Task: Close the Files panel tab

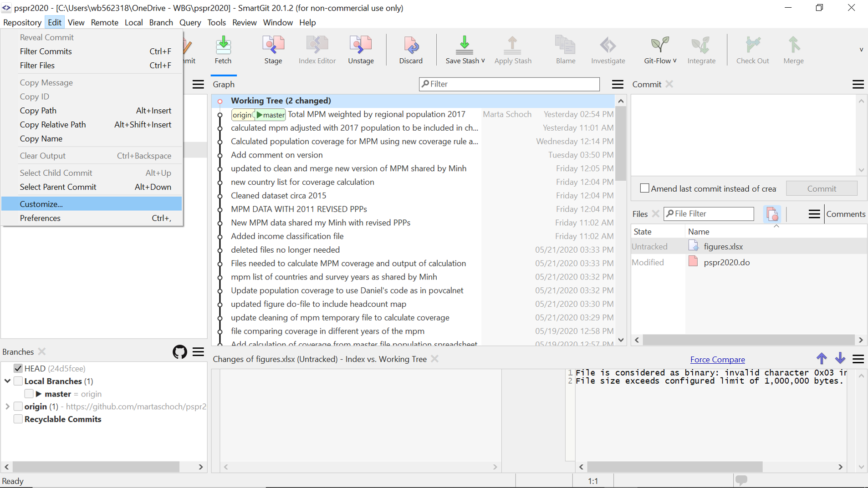Action: tap(655, 213)
